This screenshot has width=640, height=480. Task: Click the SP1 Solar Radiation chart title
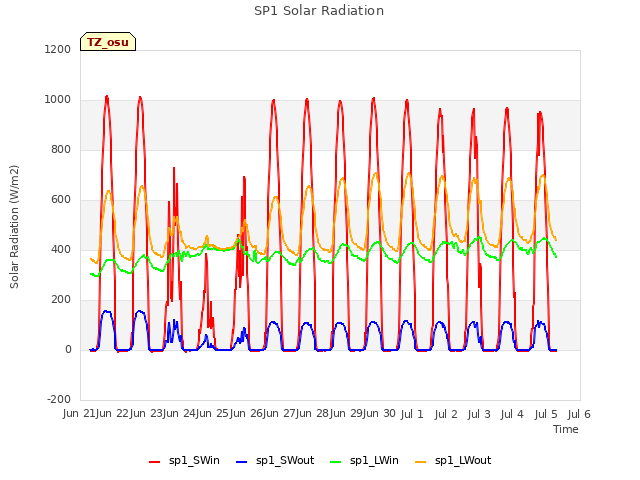[x=319, y=11]
